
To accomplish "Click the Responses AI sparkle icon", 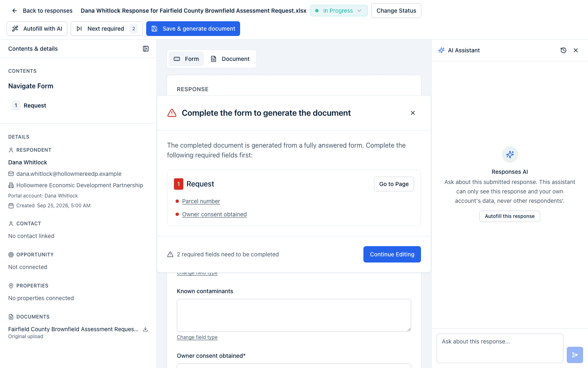I will coord(510,155).
